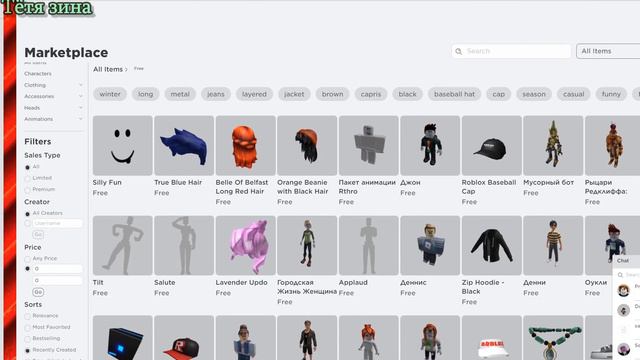Screen dimensions: 640x360
Task: Open the Zip Hoodie - Black thumbnail
Action: tap(491, 245)
